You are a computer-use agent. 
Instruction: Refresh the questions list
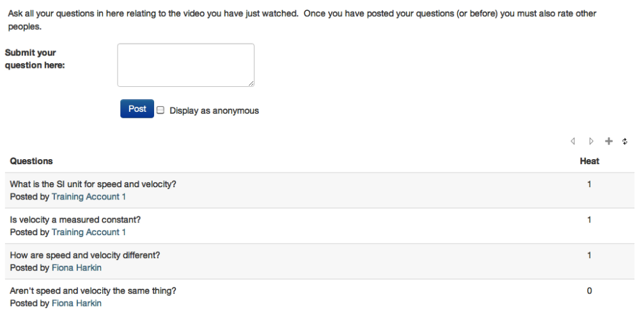[x=625, y=141]
